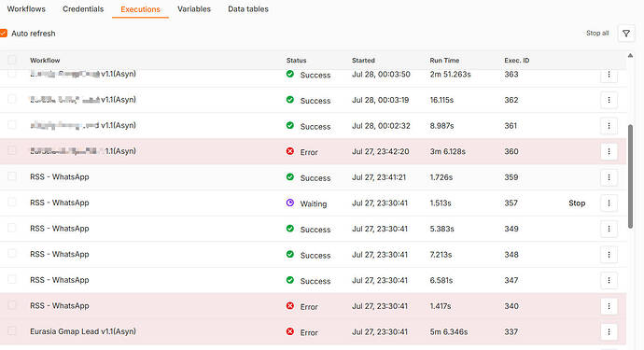Click the Success icon for execution 363

pyautogui.click(x=290, y=74)
